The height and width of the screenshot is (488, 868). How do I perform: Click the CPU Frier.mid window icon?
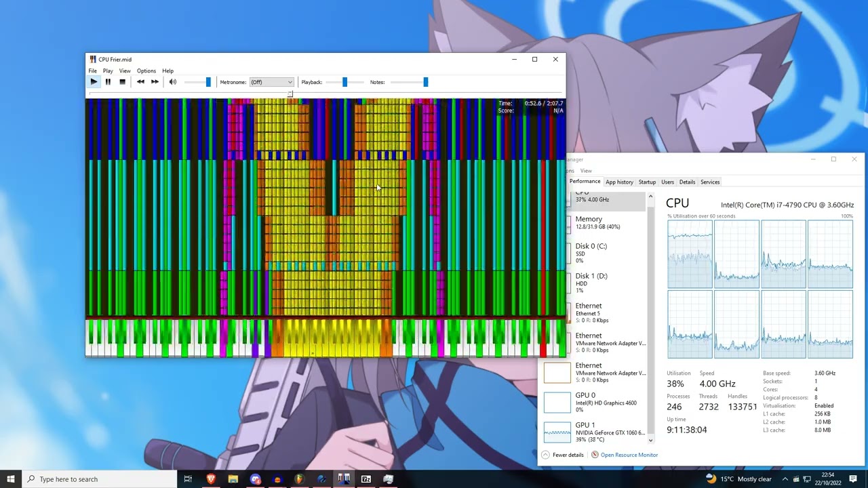tap(93, 60)
